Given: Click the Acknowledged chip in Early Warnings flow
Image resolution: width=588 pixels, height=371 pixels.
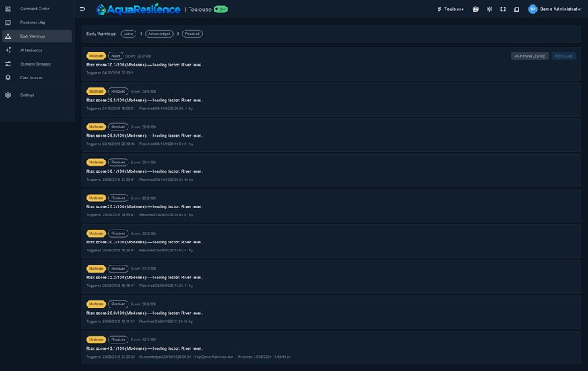Looking at the screenshot, I should point(159,34).
